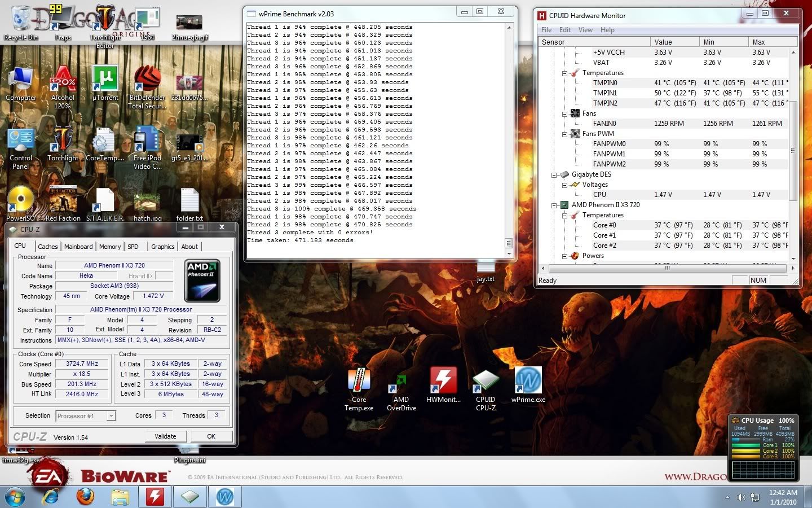Open the PowerISO desktop icon
Screen dimensions: 812x508
[x=21, y=198]
